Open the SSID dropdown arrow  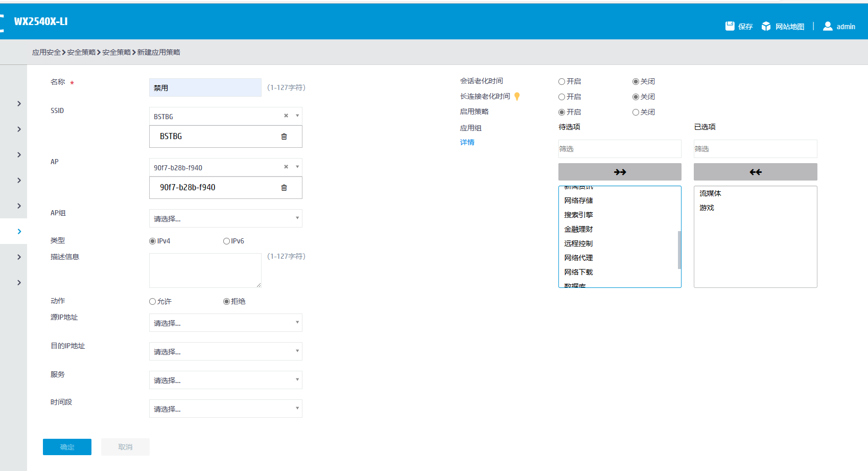point(297,116)
